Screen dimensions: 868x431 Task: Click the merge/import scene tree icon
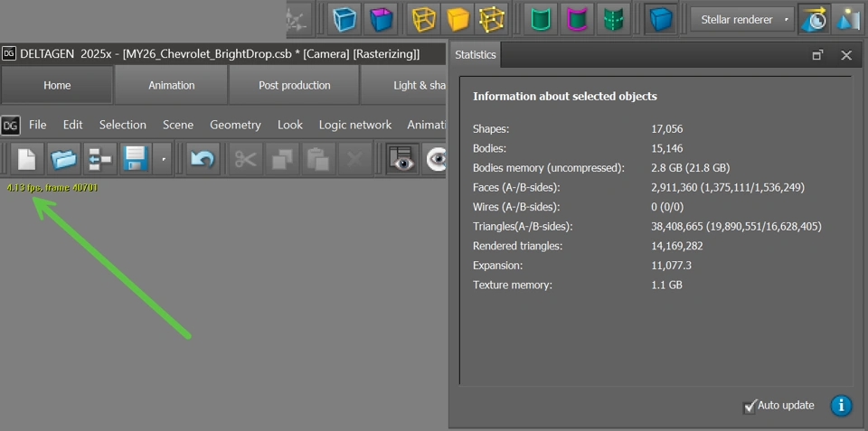pos(99,159)
